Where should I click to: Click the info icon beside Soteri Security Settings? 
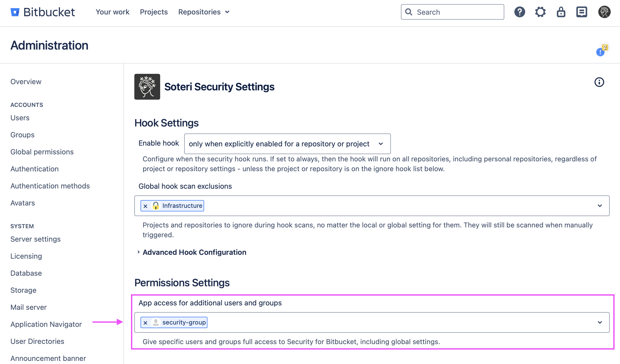(599, 82)
